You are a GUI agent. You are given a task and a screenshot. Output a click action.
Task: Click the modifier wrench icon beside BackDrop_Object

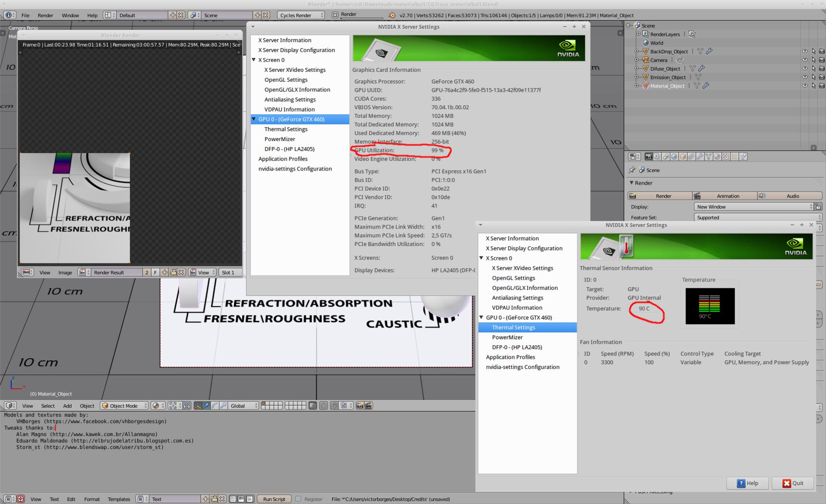(x=709, y=51)
